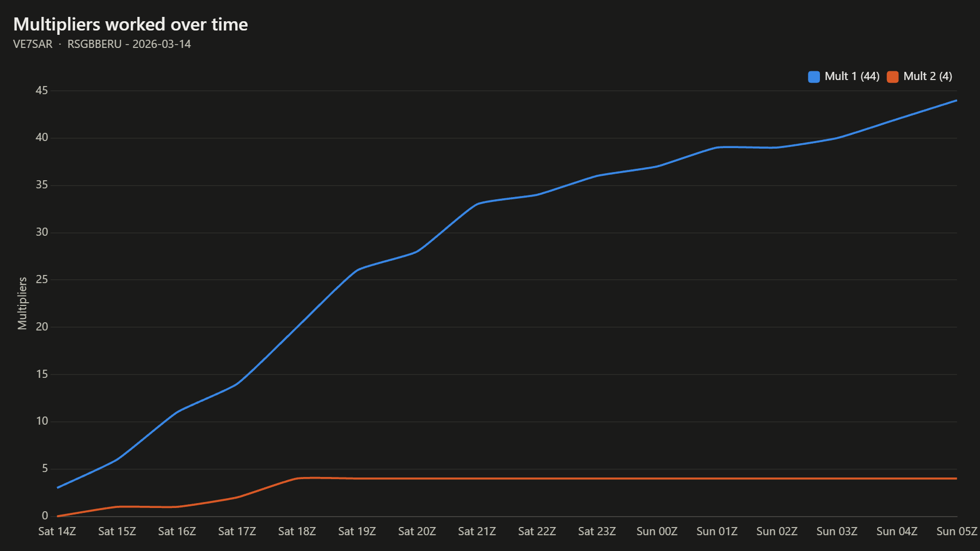Select the VE7SAR callsign in subtitle
Image resolution: width=980 pixels, height=551 pixels.
point(33,44)
